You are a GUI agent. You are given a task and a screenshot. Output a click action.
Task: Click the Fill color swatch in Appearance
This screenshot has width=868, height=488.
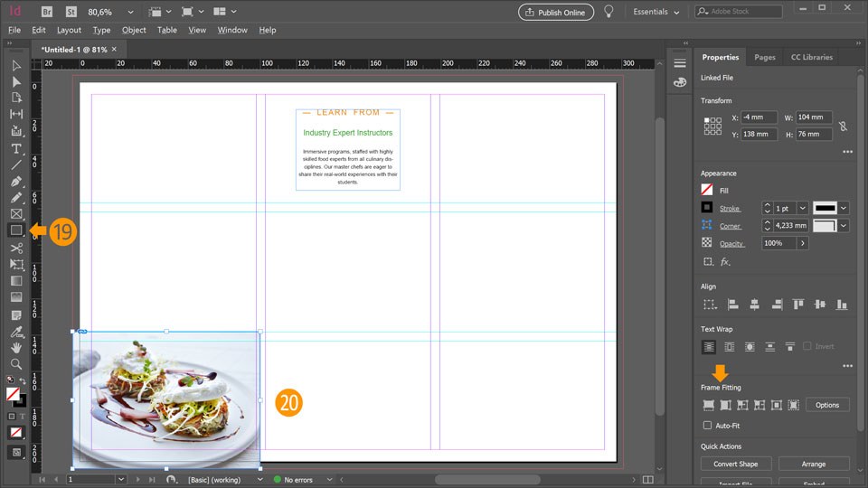[707, 191]
